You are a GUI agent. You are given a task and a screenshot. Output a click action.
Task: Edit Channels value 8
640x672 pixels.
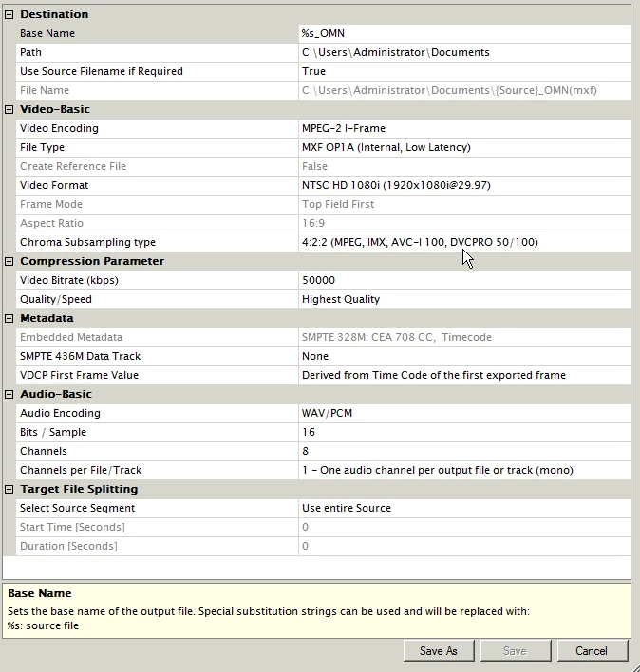(x=464, y=451)
